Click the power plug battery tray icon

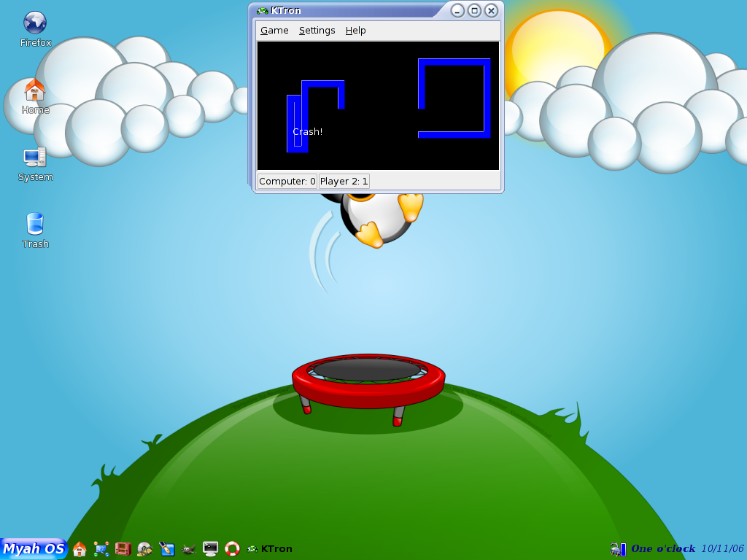point(618,549)
